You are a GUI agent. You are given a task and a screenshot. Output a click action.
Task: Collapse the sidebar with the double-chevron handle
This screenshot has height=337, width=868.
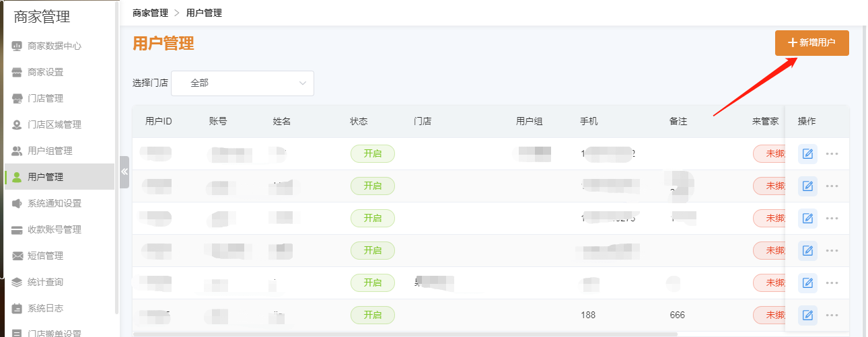click(x=124, y=173)
